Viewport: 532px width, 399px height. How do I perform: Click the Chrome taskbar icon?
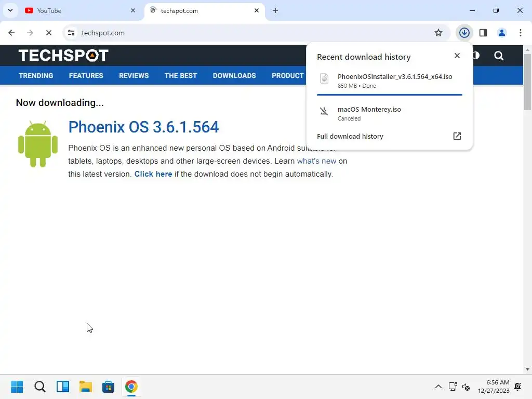pos(131,387)
